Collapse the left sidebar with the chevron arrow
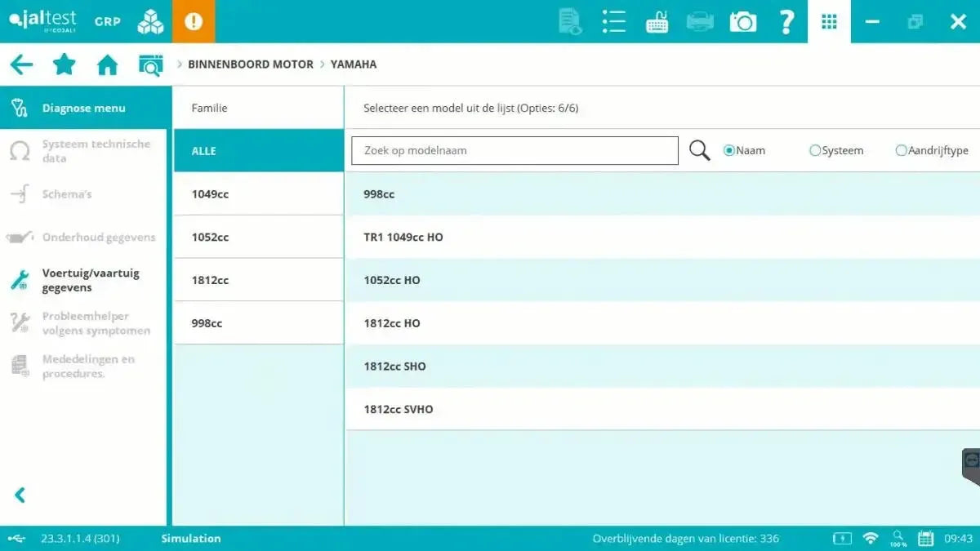The width and height of the screenshot is (980, 551). tap(20, 495)
